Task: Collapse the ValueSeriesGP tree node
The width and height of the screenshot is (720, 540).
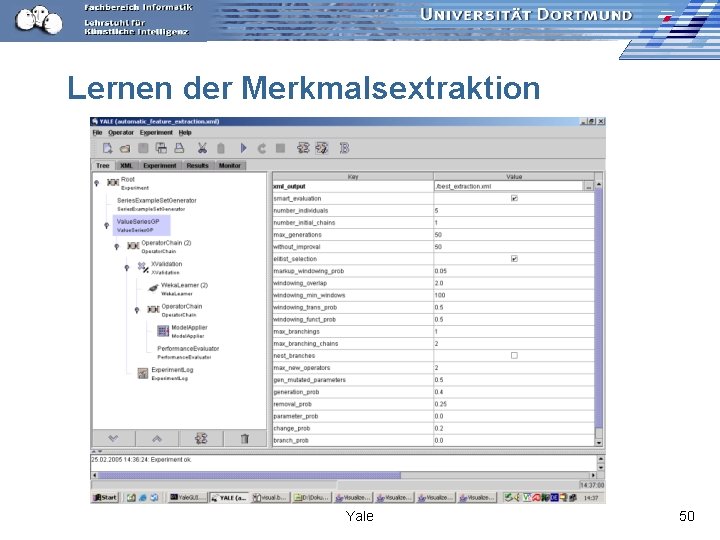Action: coord(107,225)
